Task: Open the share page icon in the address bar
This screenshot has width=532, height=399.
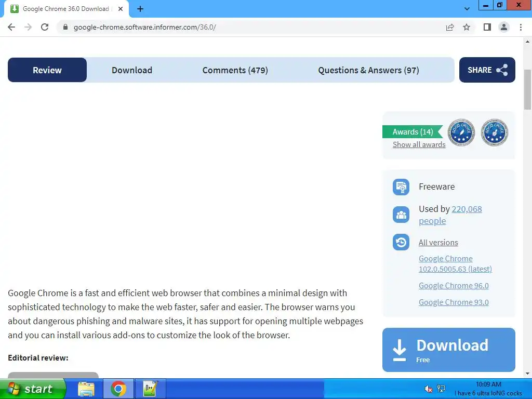Action: (450, 27)
